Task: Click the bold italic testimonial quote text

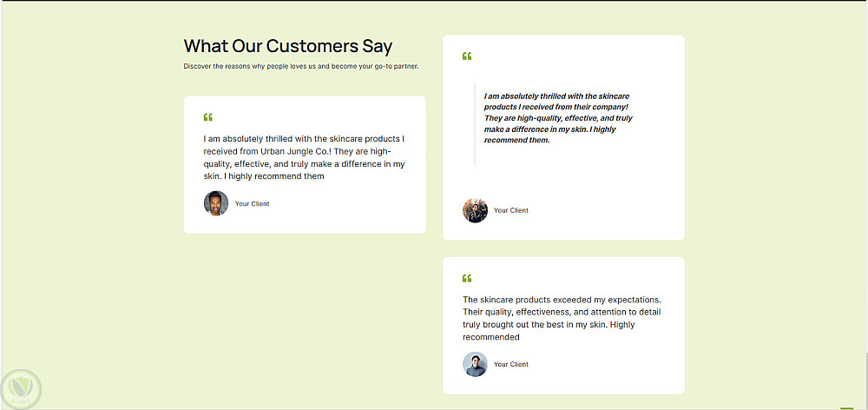Action: (558, 118)
